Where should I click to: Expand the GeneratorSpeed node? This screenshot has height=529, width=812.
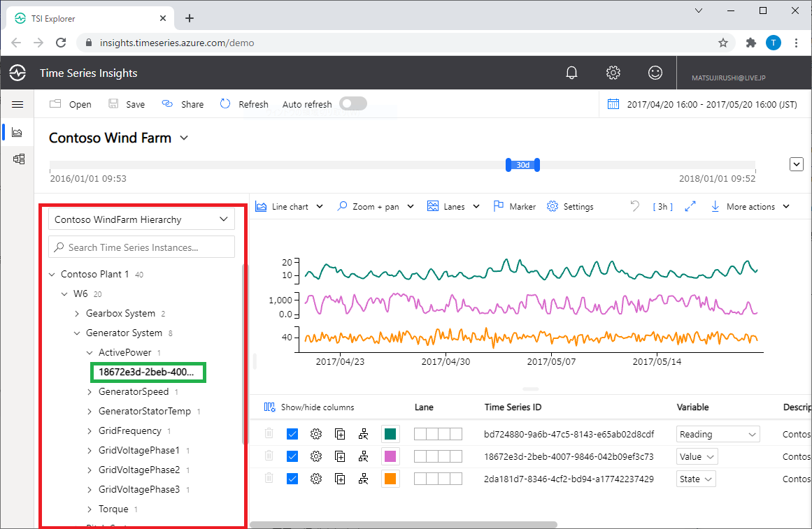[90, 392]
